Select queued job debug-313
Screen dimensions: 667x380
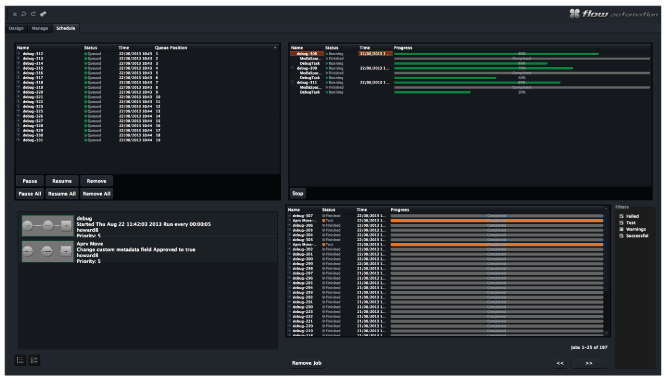coord(33,58)
